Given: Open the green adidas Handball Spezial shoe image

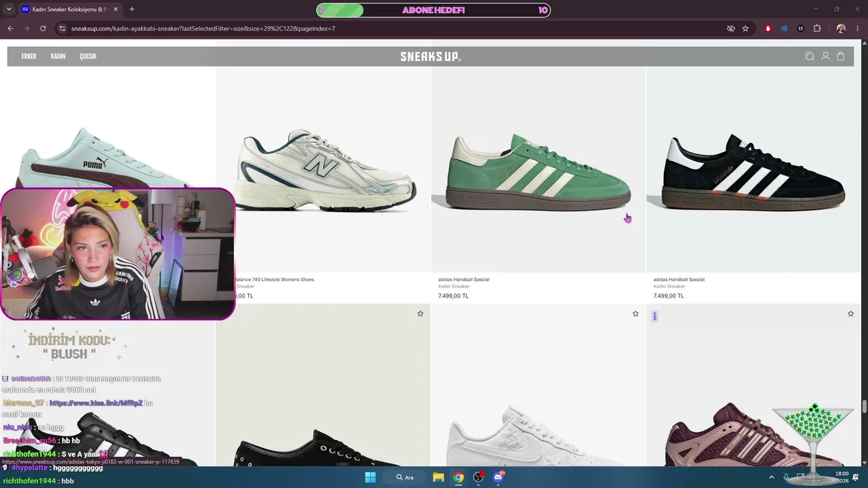Looking at the screenshot, I should [x=538, y=171].
